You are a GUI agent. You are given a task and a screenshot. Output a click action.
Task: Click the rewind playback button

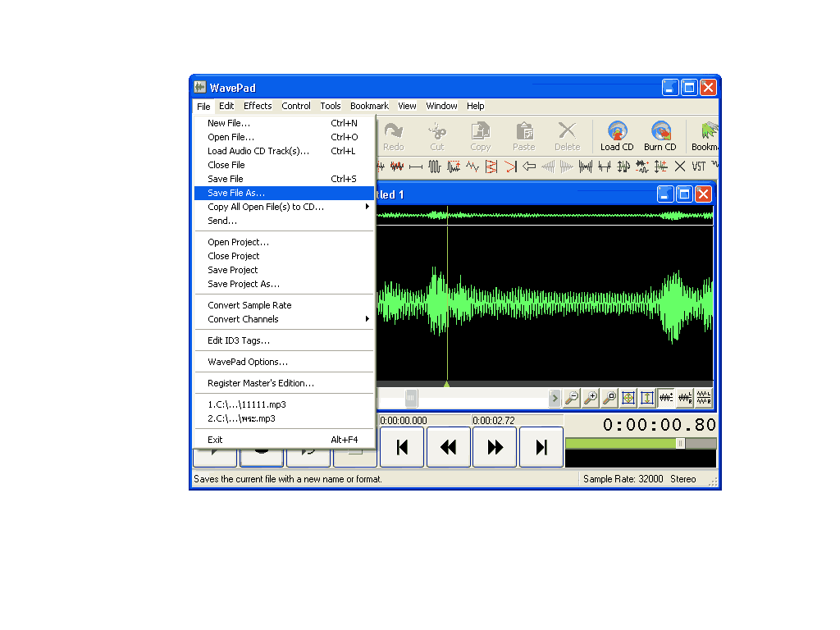tap(449, 447)
